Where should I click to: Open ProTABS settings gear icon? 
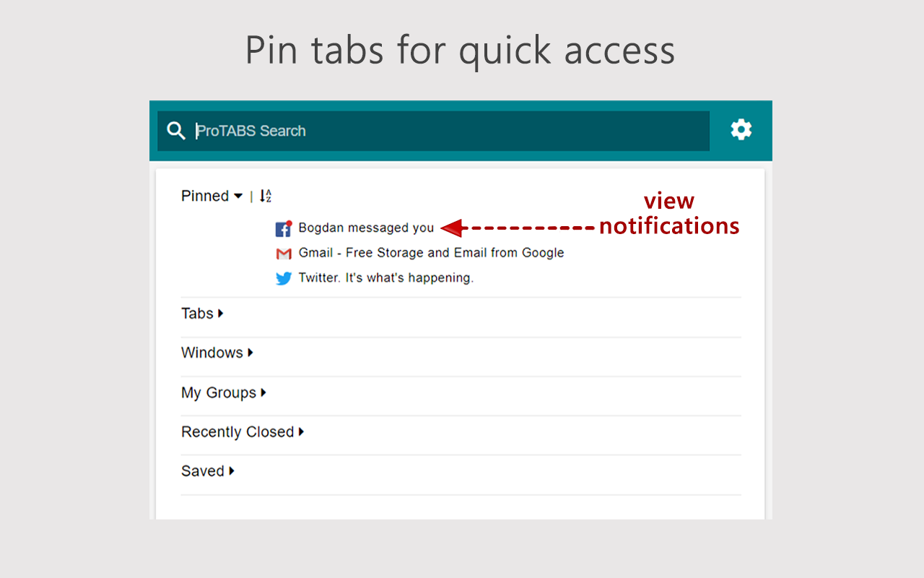coord(741,130)
